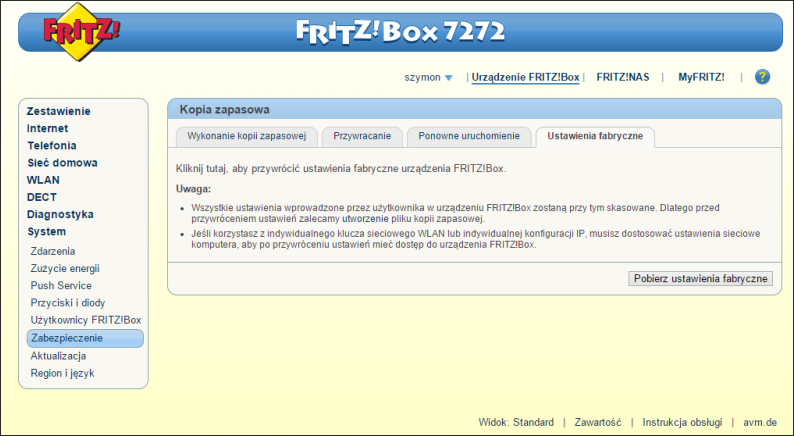Open the MyFRITZ! link
The width and height of the screenshot is (794, 436).
pos(701,77)
